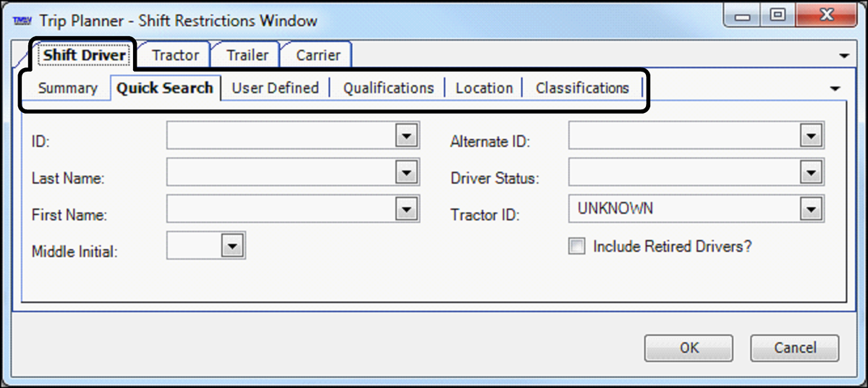This screenshot has width=868, height=388.
Task: Expand the Tractor ID dropdown arrow
Action: click(x=811, y=210)
